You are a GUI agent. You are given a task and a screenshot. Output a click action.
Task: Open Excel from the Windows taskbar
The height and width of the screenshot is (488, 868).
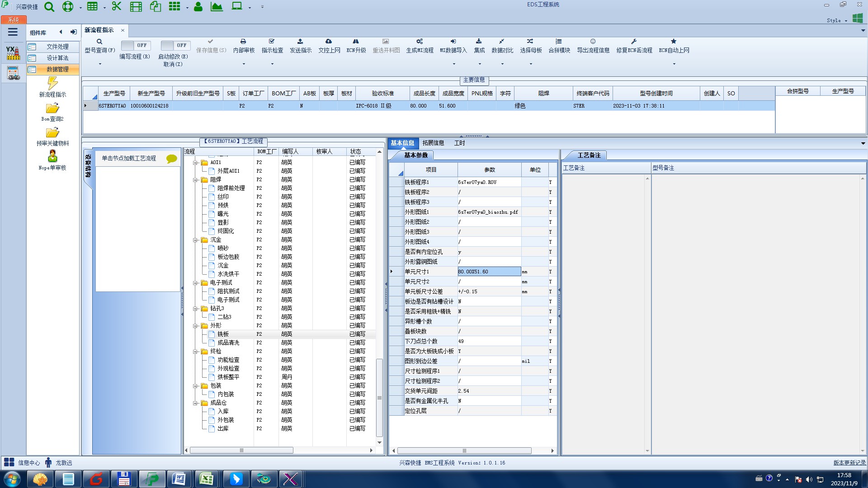tap(207, 479)
